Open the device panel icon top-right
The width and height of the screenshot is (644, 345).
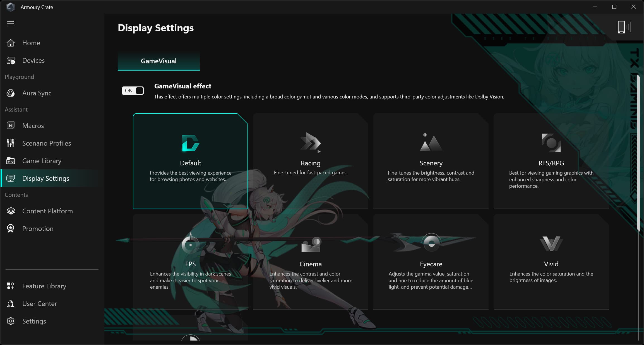pyautogui.click(x=623, y=27)
